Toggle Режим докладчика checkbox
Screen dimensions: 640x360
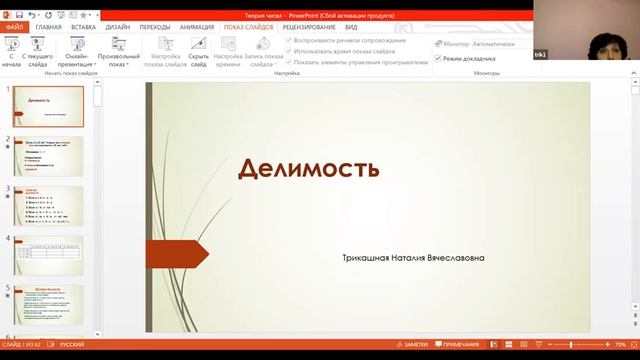click(438, 58)
